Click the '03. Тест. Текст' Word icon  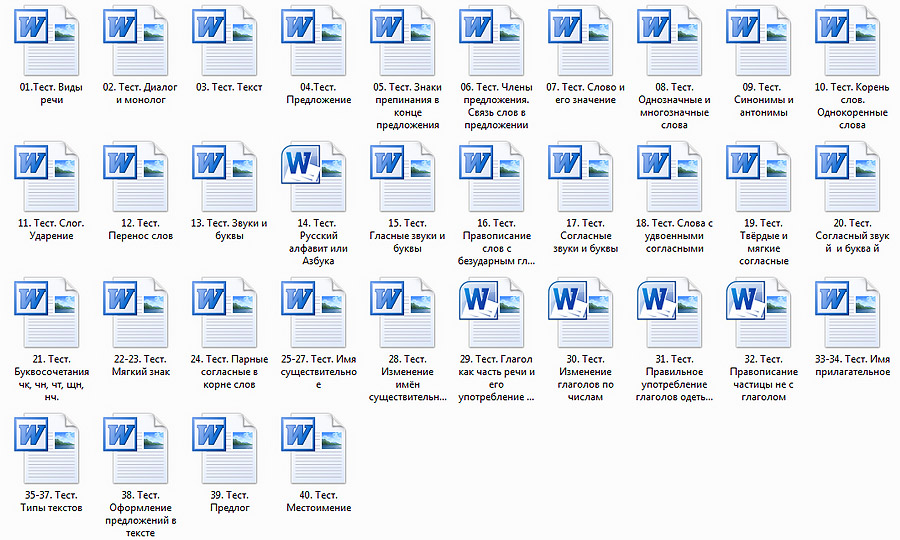[x=225, y=41]
